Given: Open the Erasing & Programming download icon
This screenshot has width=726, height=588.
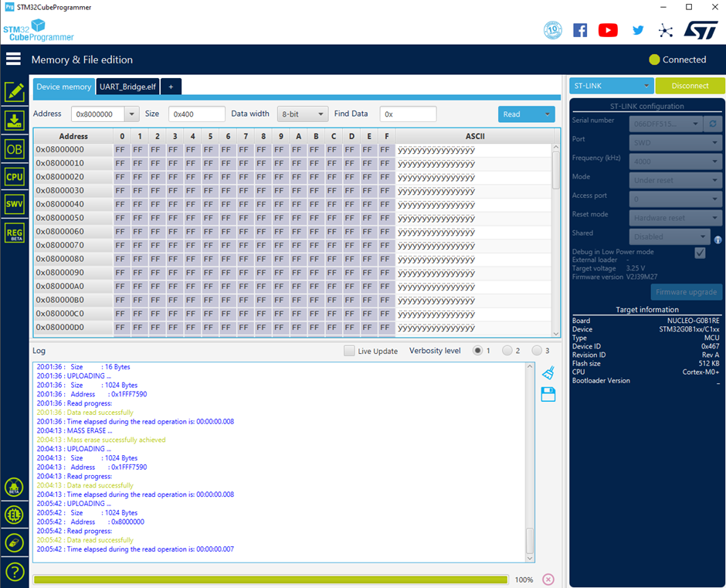Looking at the screenshot, I should tap(15, 121).
